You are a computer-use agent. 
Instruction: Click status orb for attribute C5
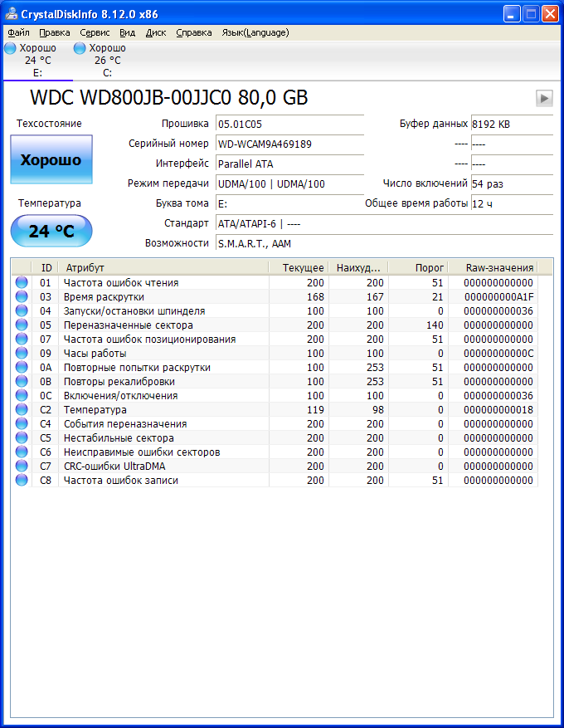(x=22, y=437)
